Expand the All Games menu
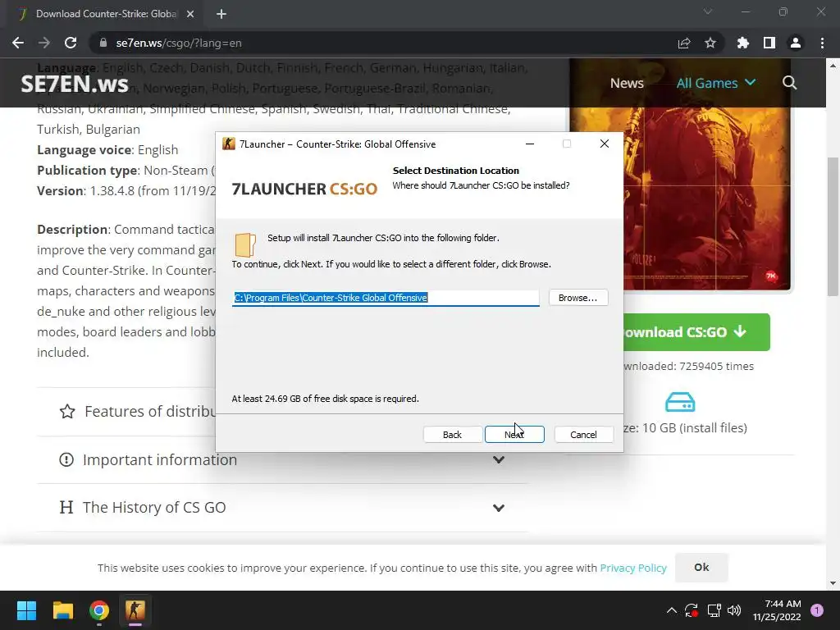 pos(715,83)
